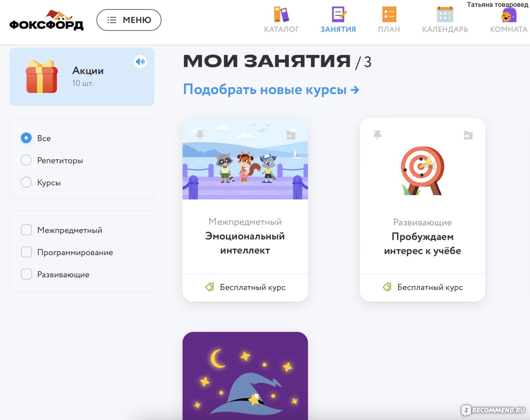Click Бесплатный курс under Пробуждаем интерес

pyautogui.click(x=430, y=287)
